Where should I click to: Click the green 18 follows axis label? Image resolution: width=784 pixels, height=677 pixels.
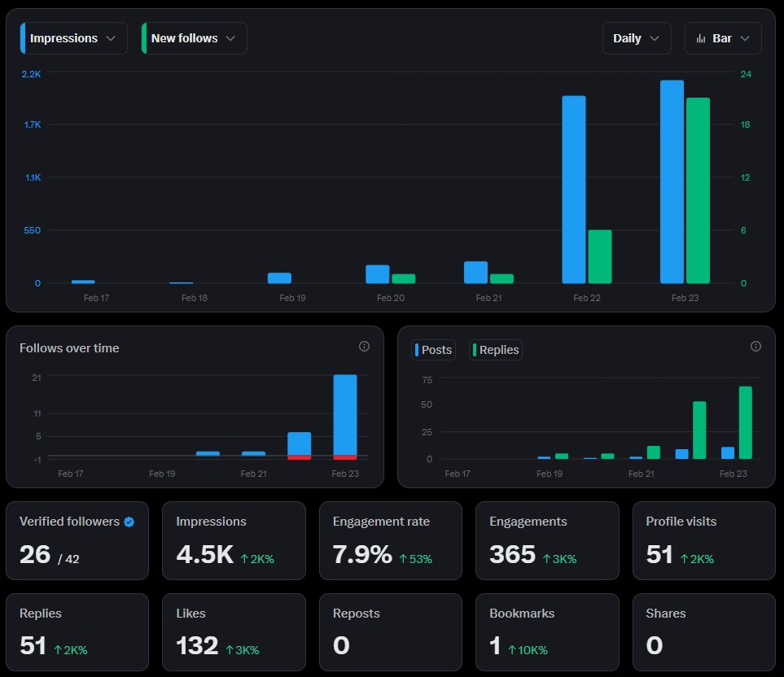tap(745, 124)
